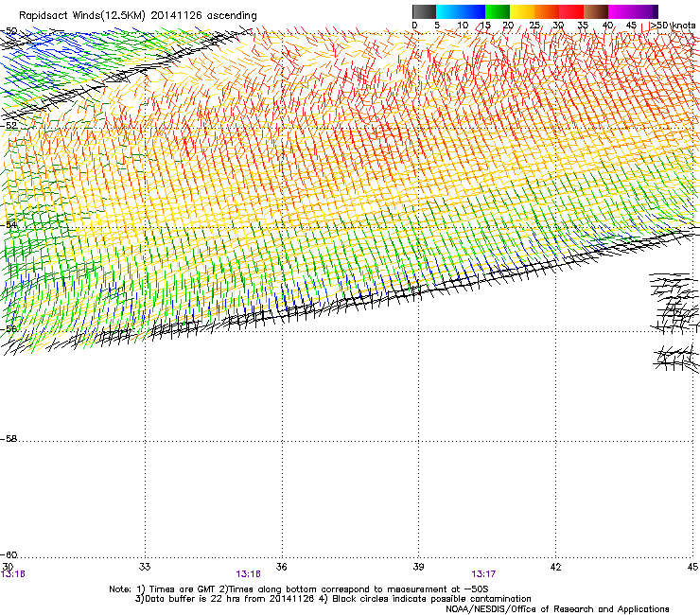Click the purple time stamp beneath longitude 30
700x615 pixels.
13,574
